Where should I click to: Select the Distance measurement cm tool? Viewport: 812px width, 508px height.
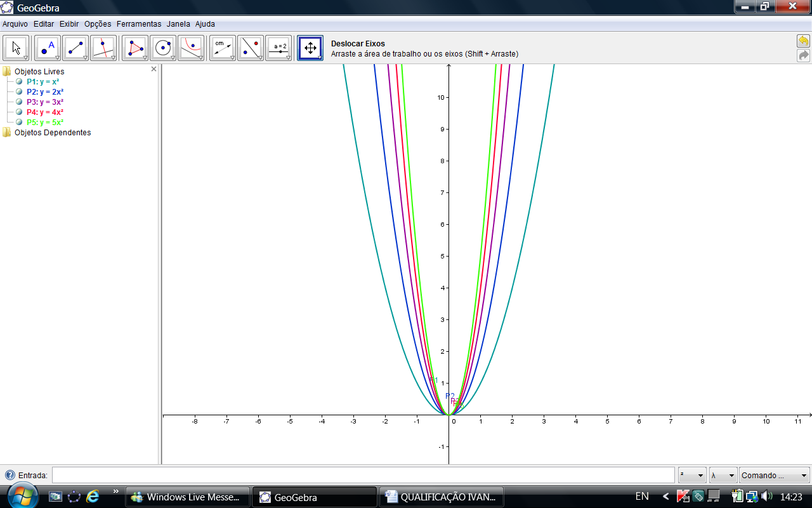(223, 48)
